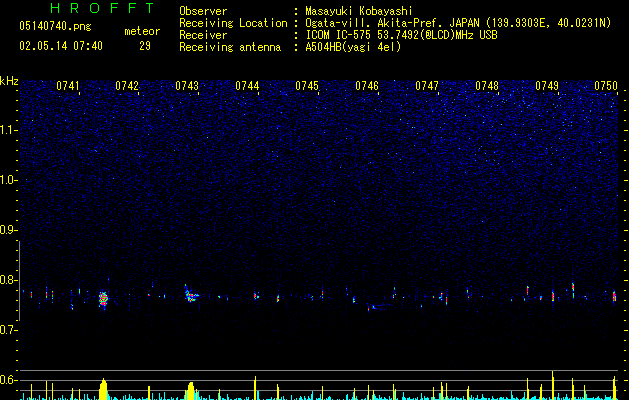The image size is (629, 400).
Task: Click the 0.6 kHz axis label
Action: click(x=9, y=380)
